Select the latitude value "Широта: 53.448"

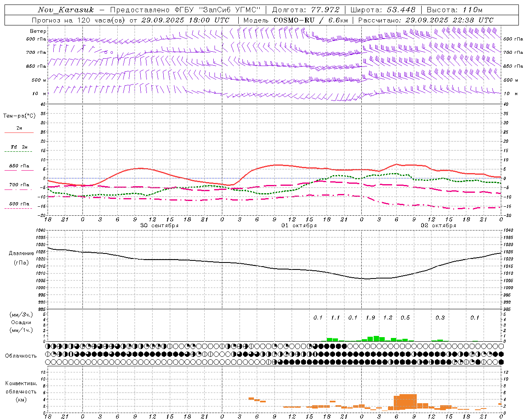(383, 10)
